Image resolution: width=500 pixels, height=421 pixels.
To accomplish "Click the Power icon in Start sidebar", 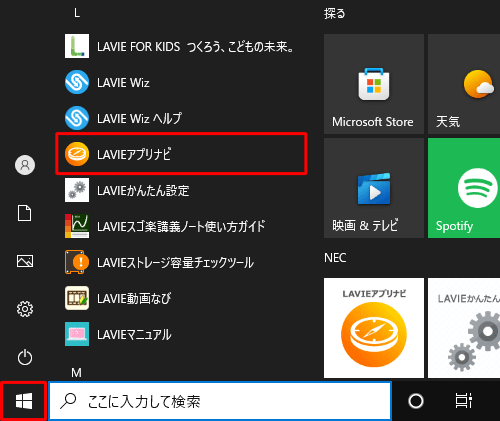I will pos(25,357).
